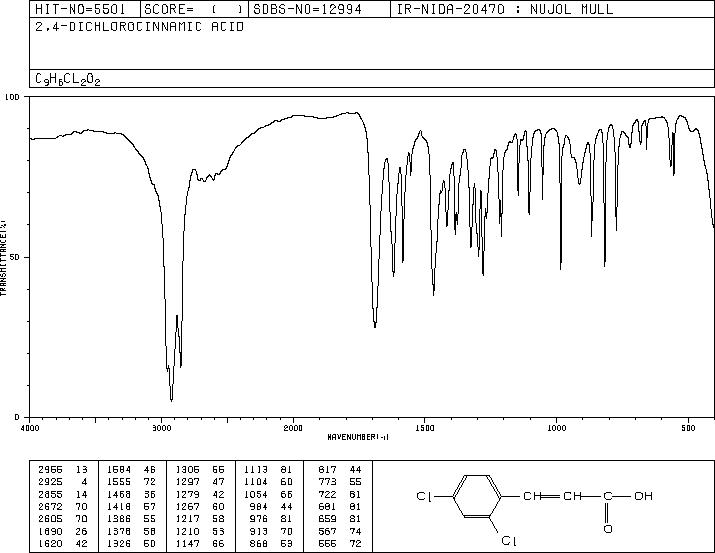715x553 pixels.
Task: Click the HIT-NO=5501 header cell
Action: click(79, 9)
